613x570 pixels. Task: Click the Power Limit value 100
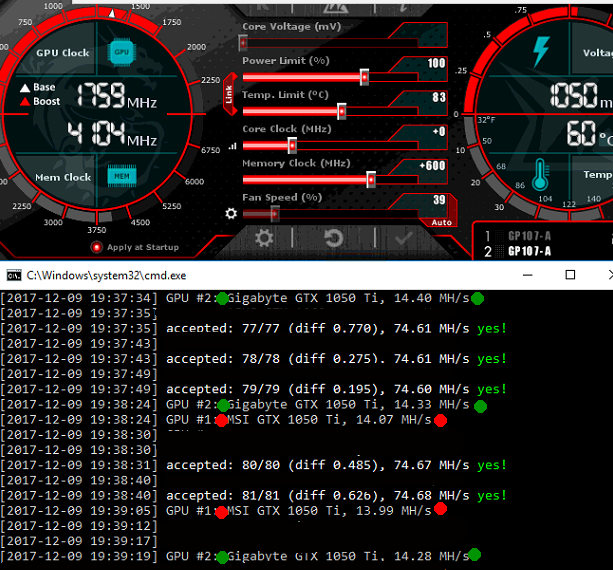click(x=436, y=63)
